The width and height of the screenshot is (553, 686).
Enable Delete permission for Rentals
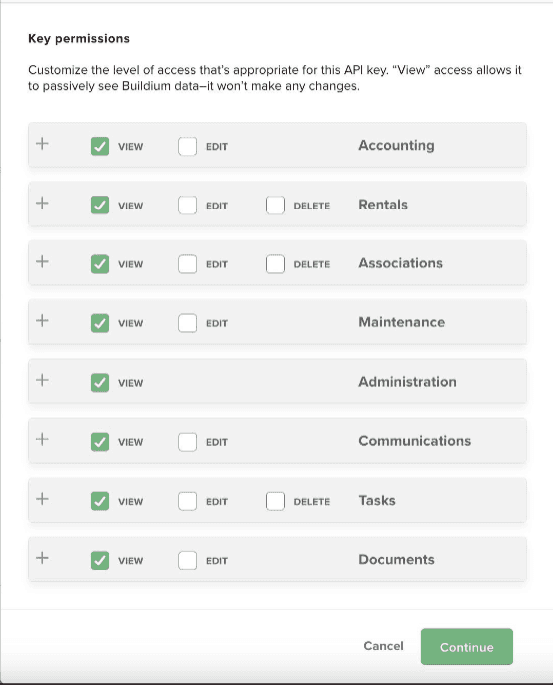pyautogui.click(x=275, y=205)
